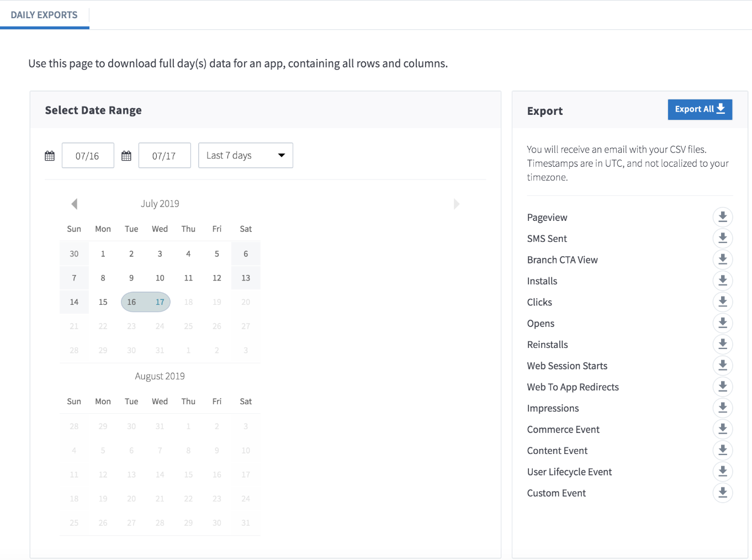Download the SMS Sent export

coord(723,238)
